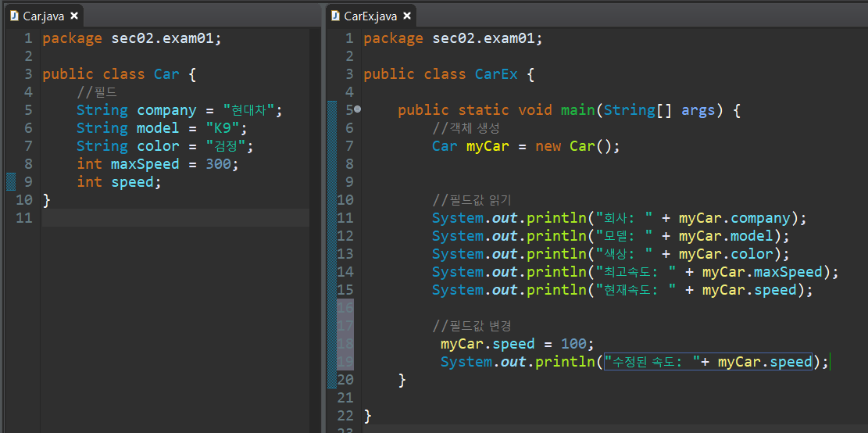
Task: Click package statement in Car.java
Action: 132,39
